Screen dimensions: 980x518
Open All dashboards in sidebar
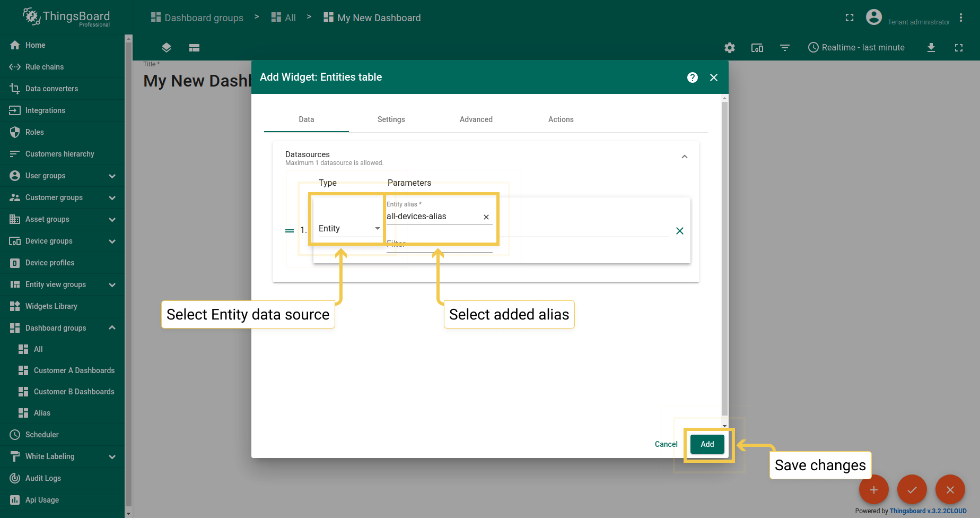tap(62, 349)
